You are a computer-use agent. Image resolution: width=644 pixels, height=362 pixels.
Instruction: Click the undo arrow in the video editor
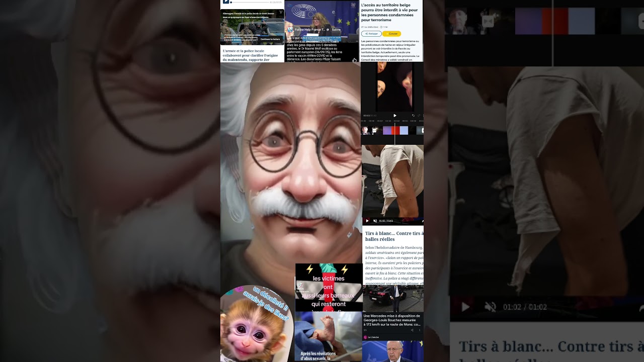[413, 116]
